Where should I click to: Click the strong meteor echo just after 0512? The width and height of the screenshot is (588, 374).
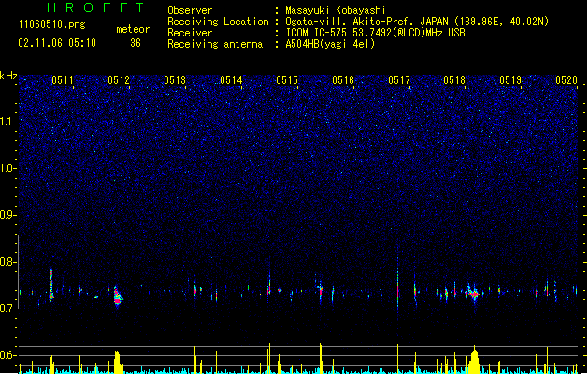(118, 297)
